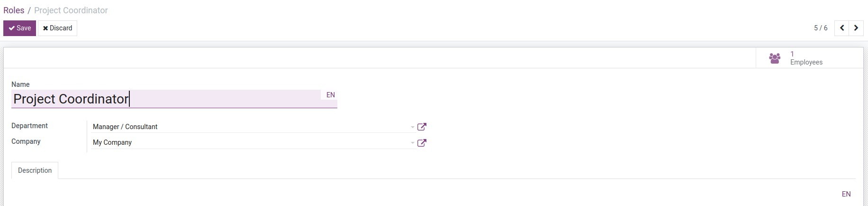The image size is (868, 206).
Task: Click the Company field label
Action: [26, 141]
